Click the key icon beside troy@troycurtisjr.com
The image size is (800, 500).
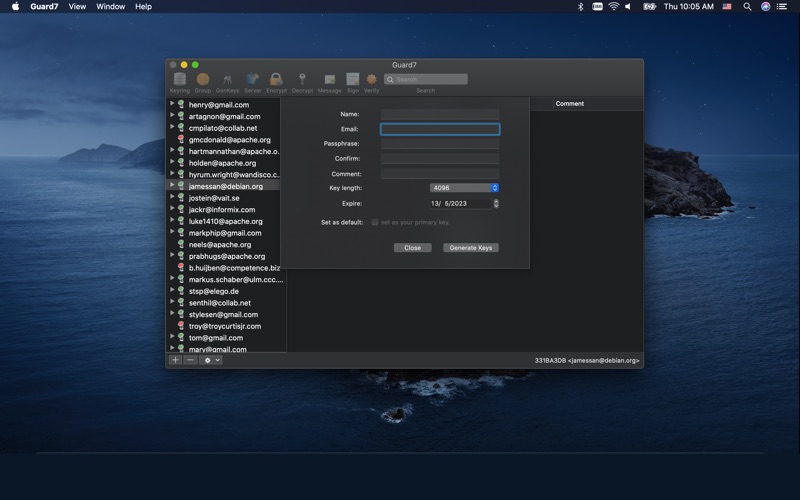click(181, 326)
